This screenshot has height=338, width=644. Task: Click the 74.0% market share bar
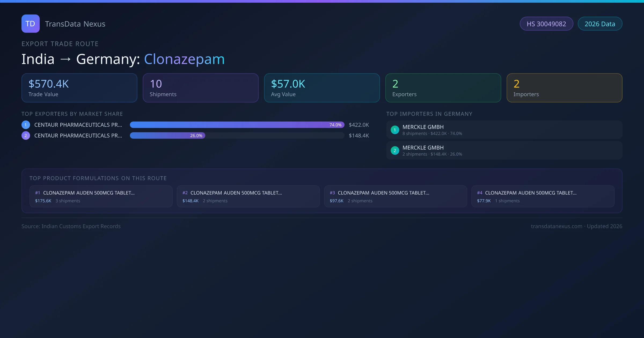point(237,125)
